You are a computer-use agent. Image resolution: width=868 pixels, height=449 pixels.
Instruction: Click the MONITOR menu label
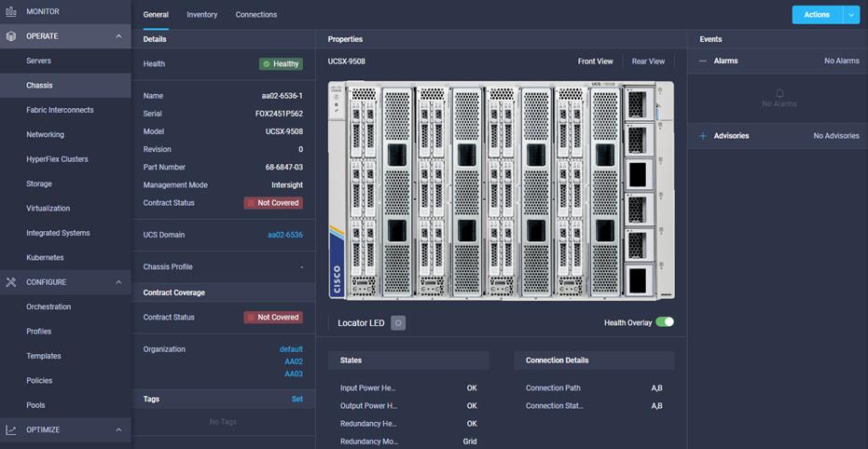[43, 11]
